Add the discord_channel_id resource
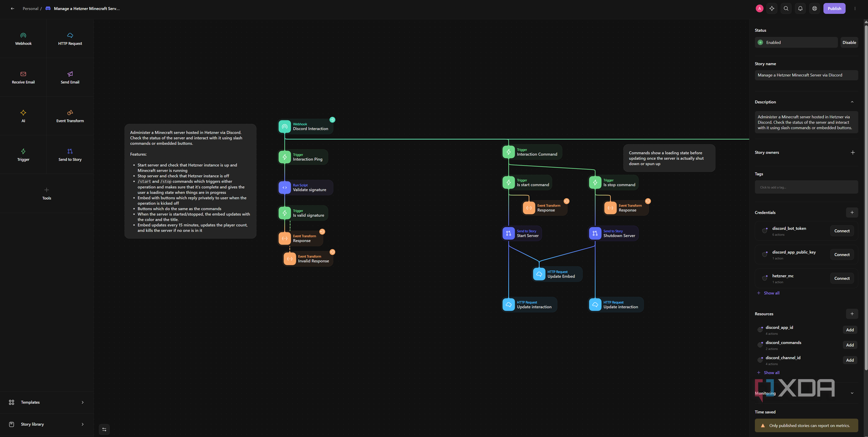 tap(850, 360)
